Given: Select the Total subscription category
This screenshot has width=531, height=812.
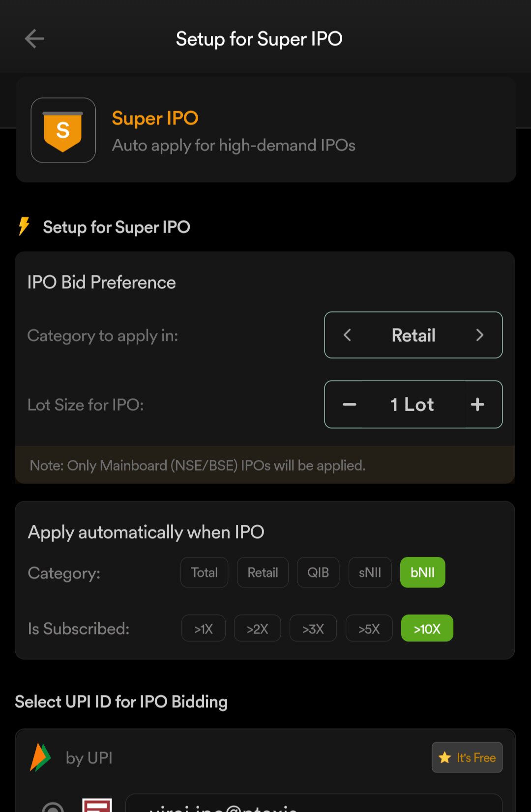Looking at the screenshot, I should coord(204,572).
